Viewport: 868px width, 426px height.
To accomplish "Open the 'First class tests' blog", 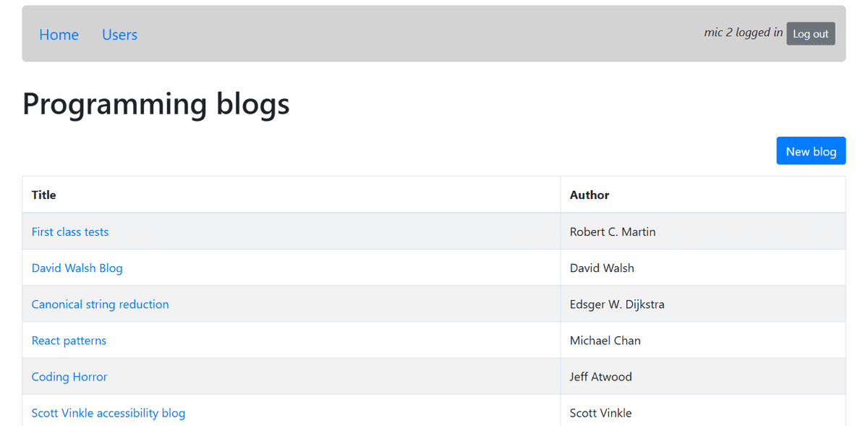I will (69, 231).
